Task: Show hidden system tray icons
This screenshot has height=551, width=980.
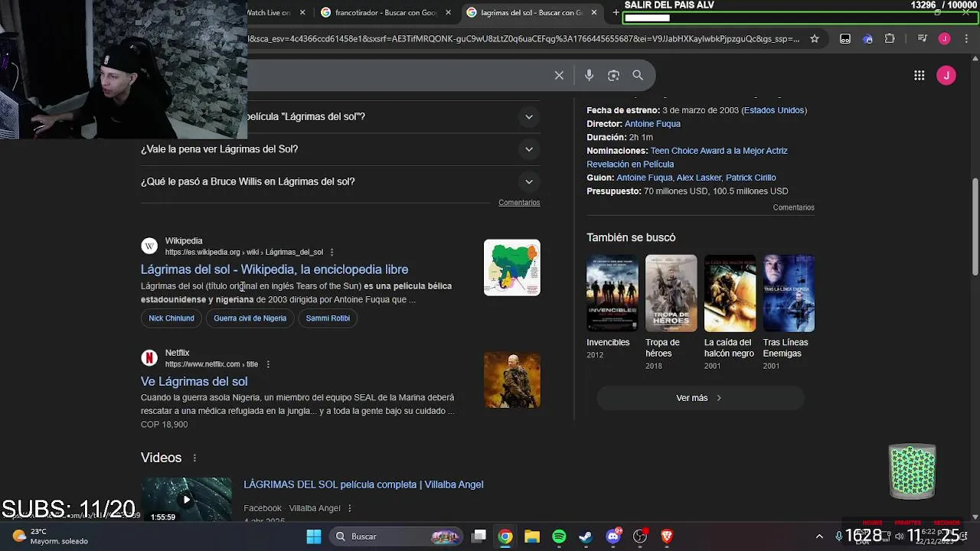Action: point(819,536)
